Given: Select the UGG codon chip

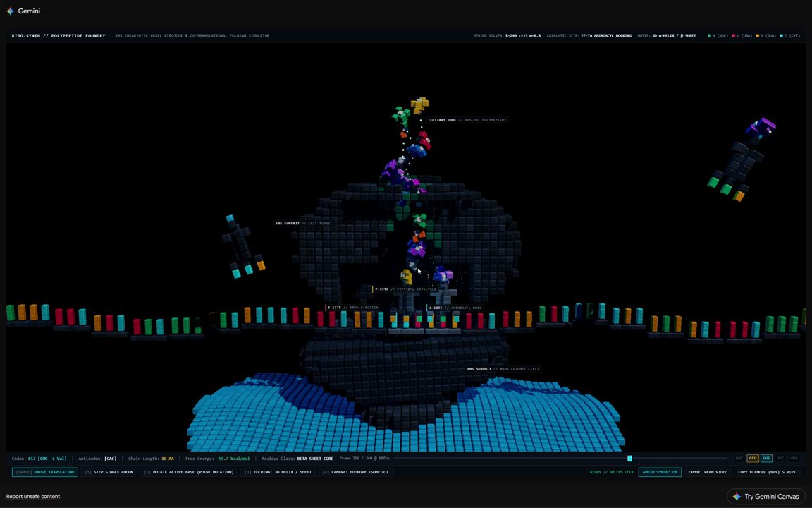Looking at the screenshot, I should pyautogui.click(x=794, y=458).
